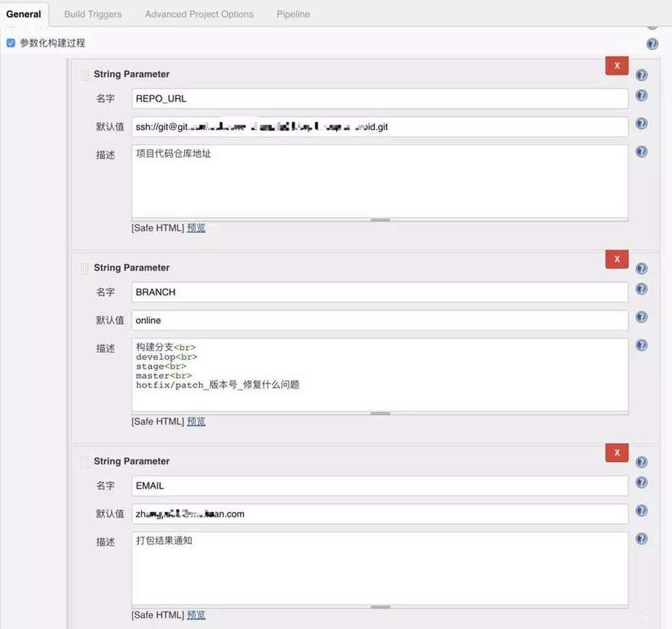Viewport: 672px width, 629px height.
Task: Click the BRANCH name input field
Action: pos(380,292)
